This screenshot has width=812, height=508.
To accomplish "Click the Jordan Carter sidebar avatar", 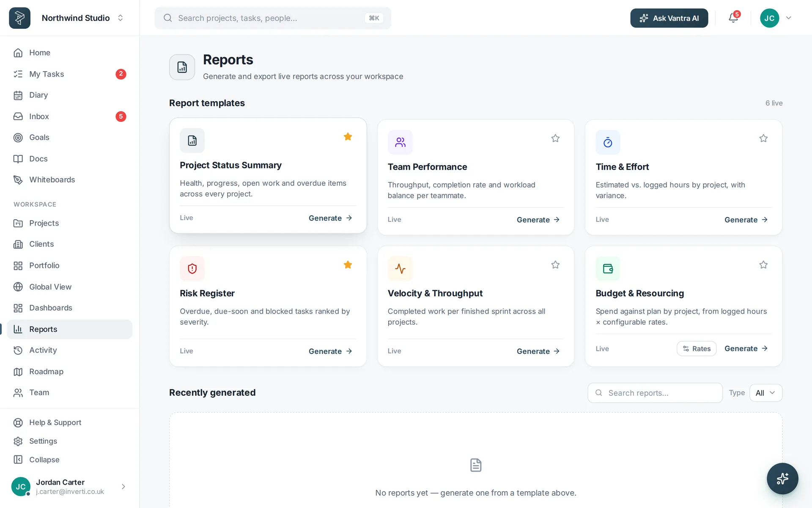I will pos(21,486).
